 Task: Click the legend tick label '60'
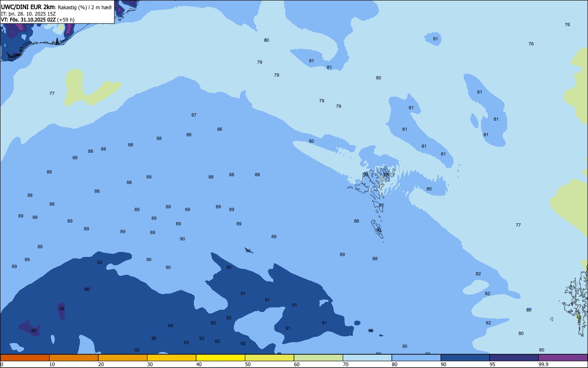click(297, 364)
